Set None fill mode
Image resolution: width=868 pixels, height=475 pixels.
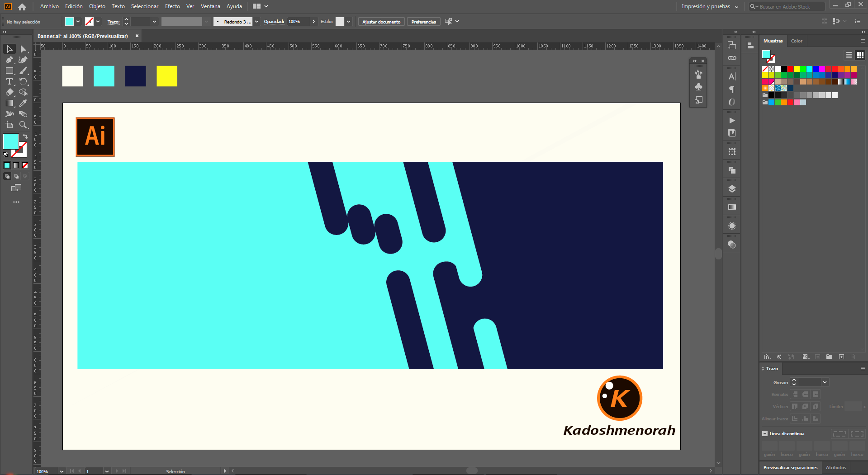click(25, 165)
